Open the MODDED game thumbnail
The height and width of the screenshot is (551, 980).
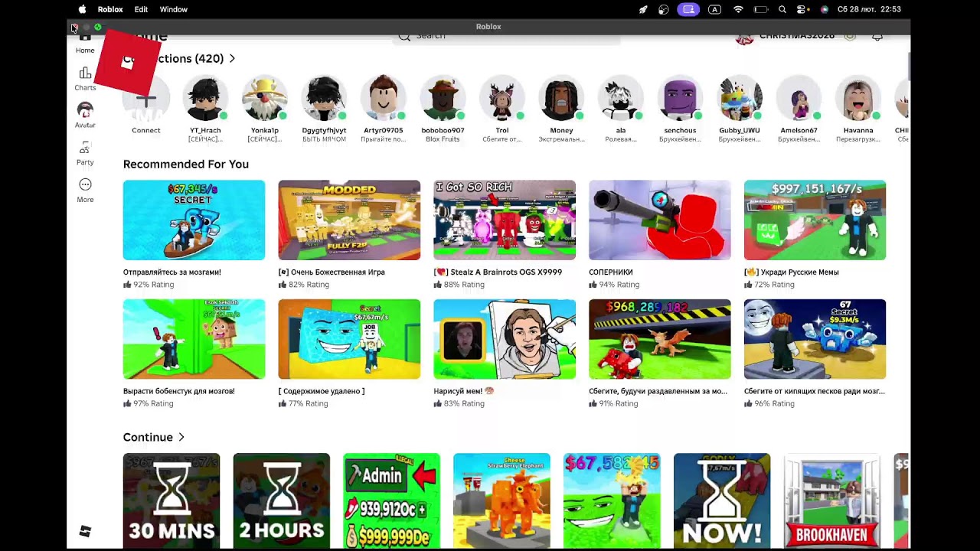coord(349,220)
